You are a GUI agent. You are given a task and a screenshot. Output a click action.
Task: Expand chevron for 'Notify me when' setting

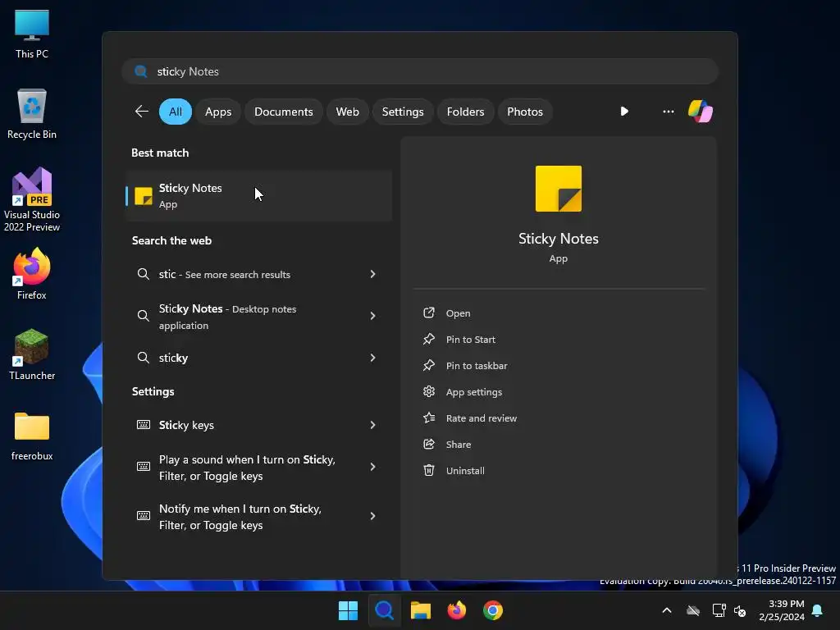pyautogui.click(x=373, y=517)
